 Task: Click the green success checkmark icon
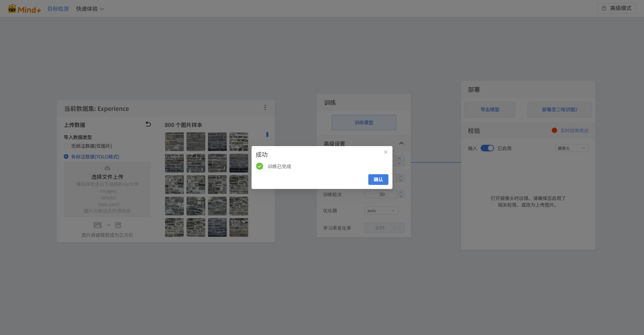tap(260, 166)
